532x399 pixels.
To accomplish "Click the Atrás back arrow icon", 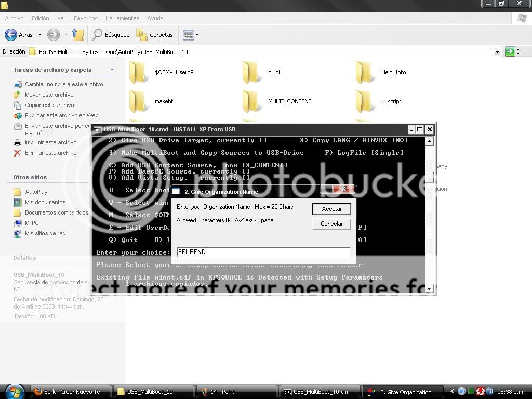I will click(11, 35).
